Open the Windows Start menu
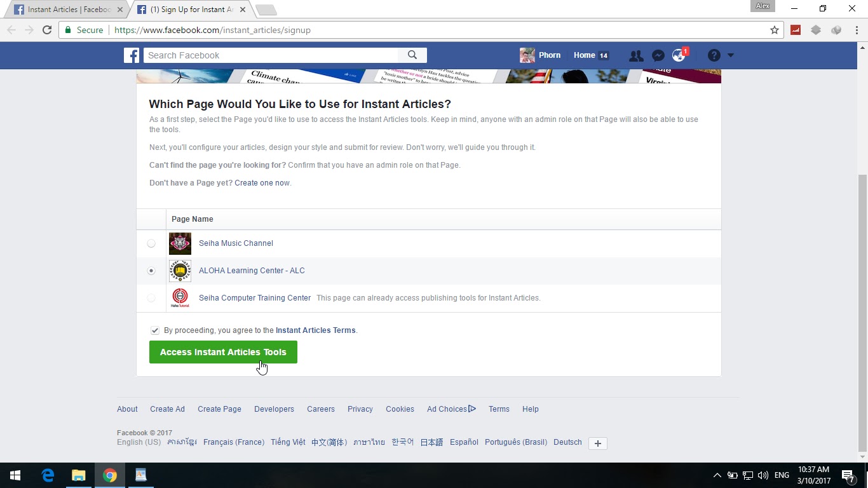 click(15, 475)
